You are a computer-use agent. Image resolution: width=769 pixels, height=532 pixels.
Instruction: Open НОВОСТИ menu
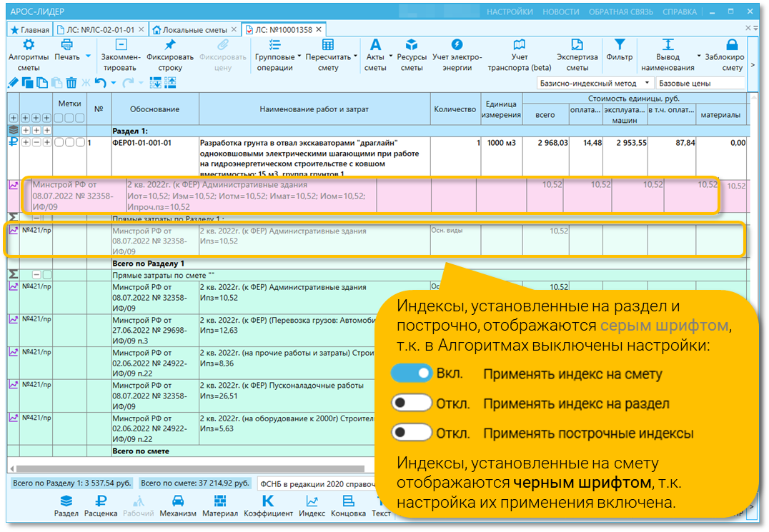coord(560,11)
